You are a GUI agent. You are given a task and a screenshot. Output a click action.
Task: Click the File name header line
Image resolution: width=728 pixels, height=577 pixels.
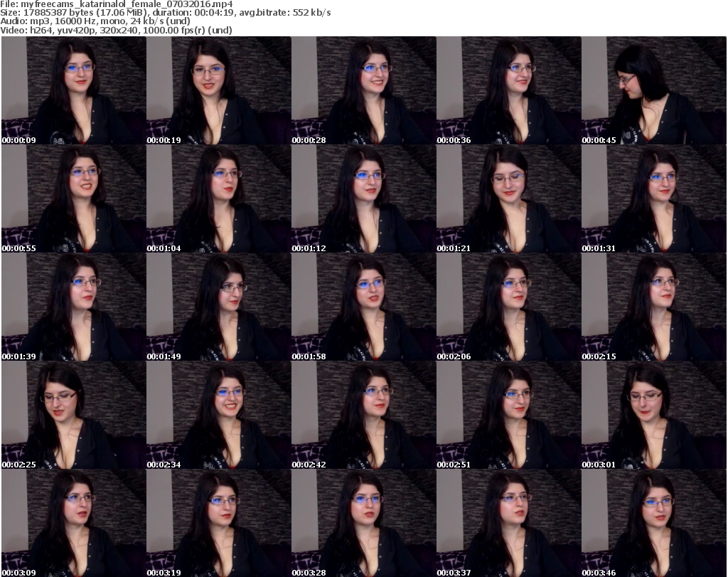[x=117, y=4]
